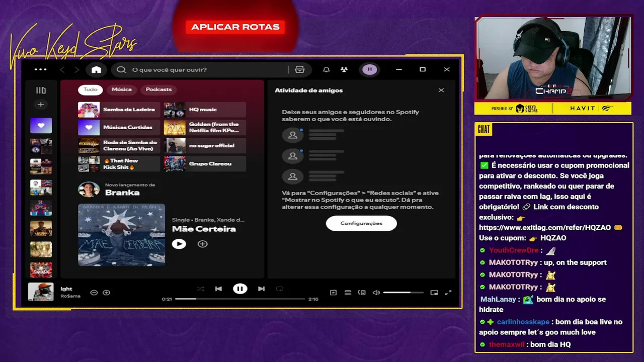
Task: Create playlist with plus icon in sidebar
Action: 41,105
